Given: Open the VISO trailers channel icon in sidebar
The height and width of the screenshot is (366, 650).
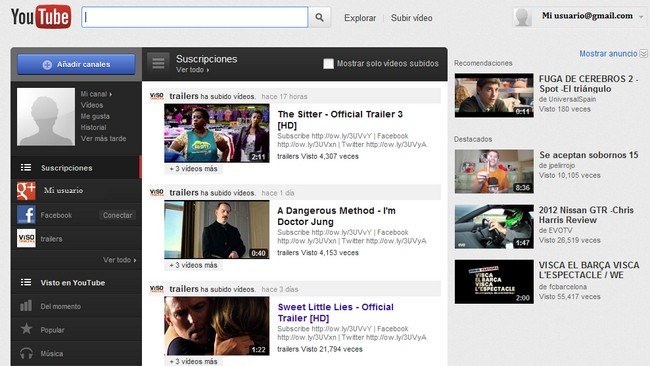Looking at the screenshot, I should pyautogui.click(x=26, y=238).
